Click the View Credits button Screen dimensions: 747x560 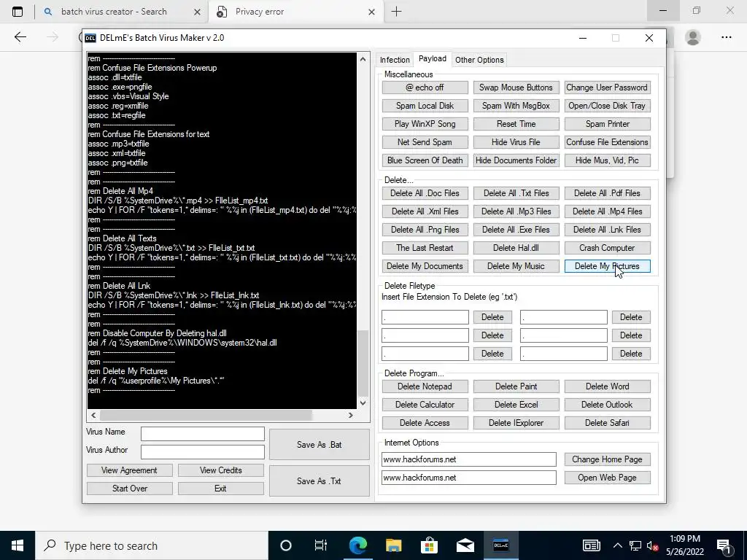click(x=220, y=470)
